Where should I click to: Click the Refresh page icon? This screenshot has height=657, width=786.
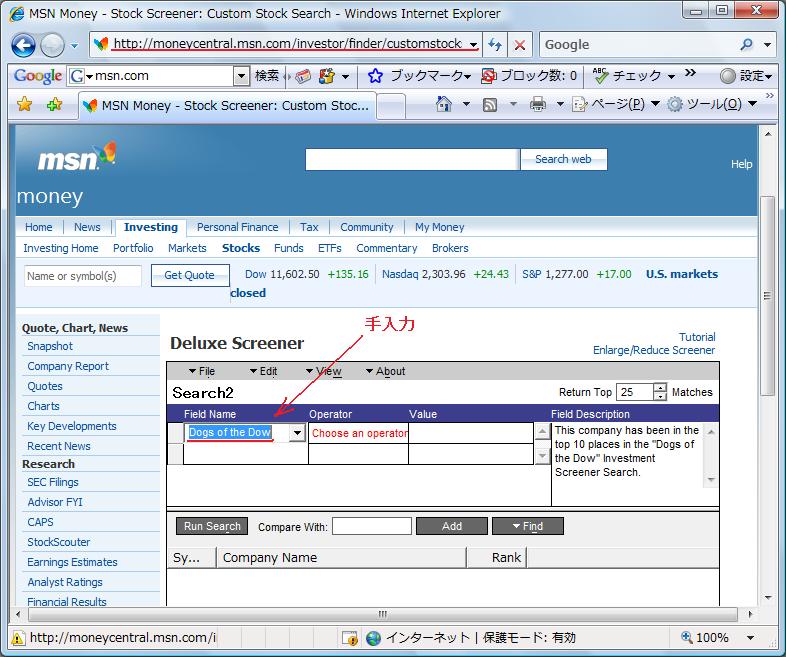495,45
